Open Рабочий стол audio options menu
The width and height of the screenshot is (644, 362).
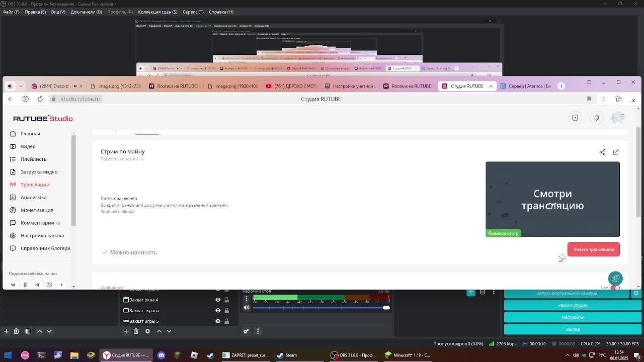tap(247, 299)
